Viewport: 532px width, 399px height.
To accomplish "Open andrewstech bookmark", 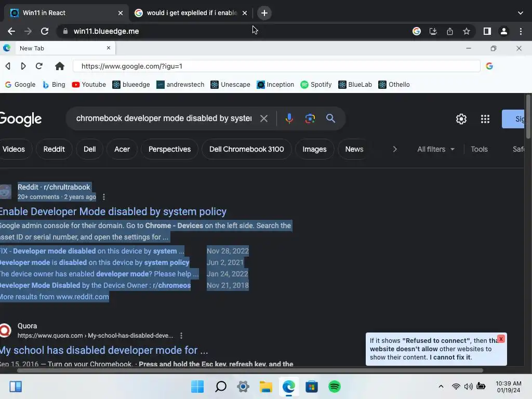I will [180, 85].
